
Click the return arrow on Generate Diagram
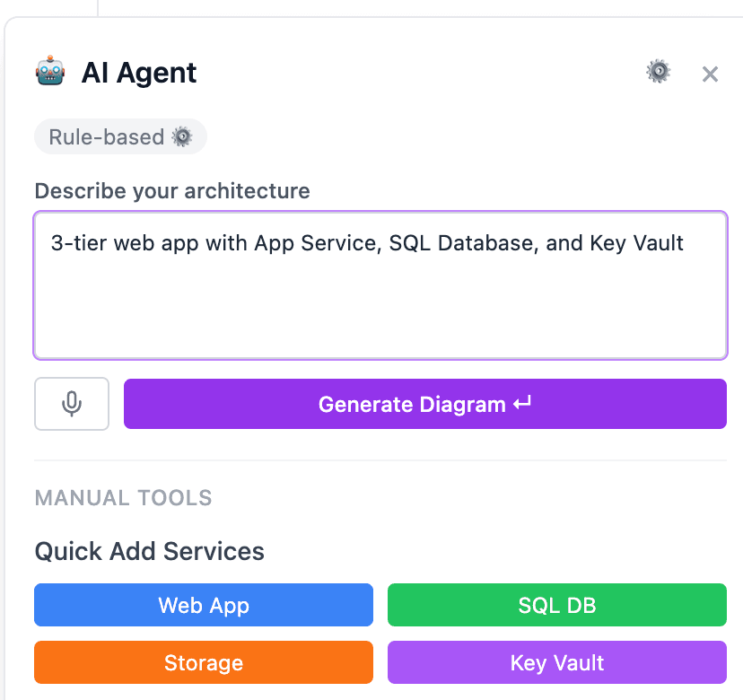point(522,404)
